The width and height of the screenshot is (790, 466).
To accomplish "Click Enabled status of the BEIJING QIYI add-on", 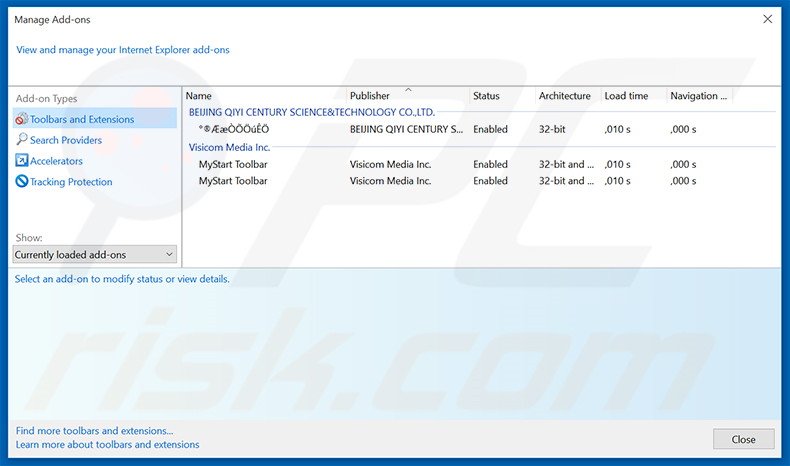I will coord(490,129).
